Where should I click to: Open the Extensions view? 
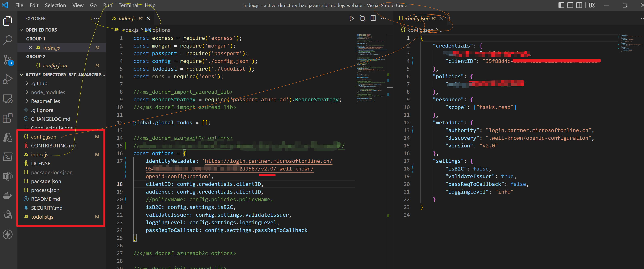click(x=7, y=118)
